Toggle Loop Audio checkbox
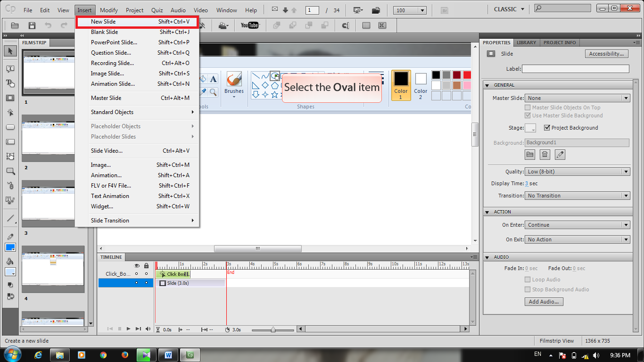This screenshot has height=362, width=644. [528, 280]
